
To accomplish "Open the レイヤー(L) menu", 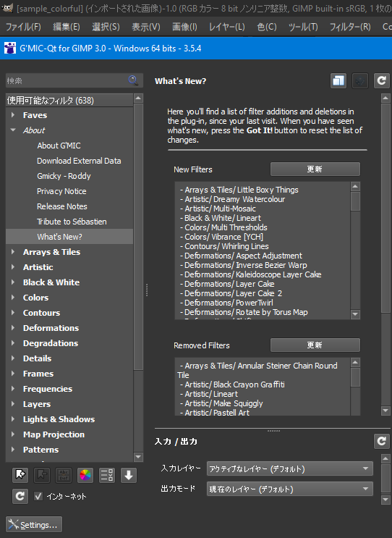I will [x=227, y=27].
